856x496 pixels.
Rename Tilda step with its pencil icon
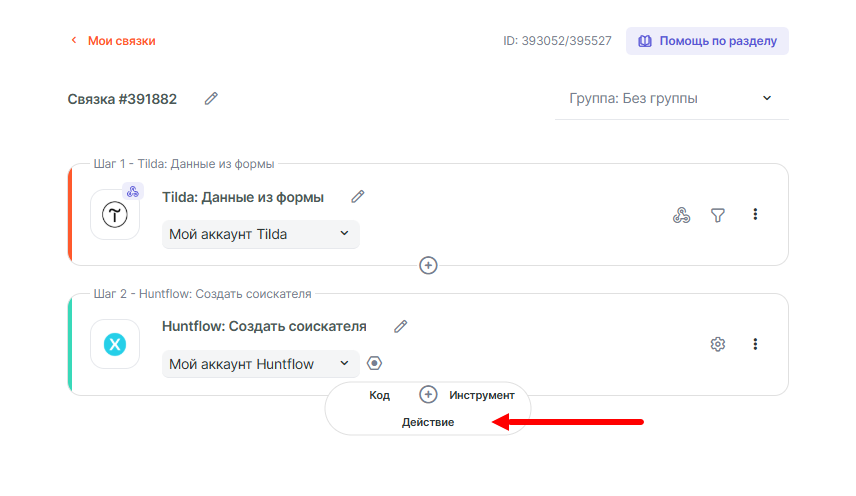click(358, 197)
